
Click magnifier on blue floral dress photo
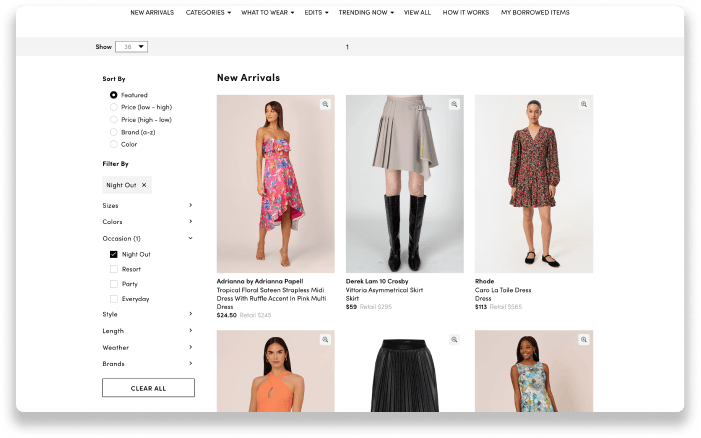pos(583,340)
